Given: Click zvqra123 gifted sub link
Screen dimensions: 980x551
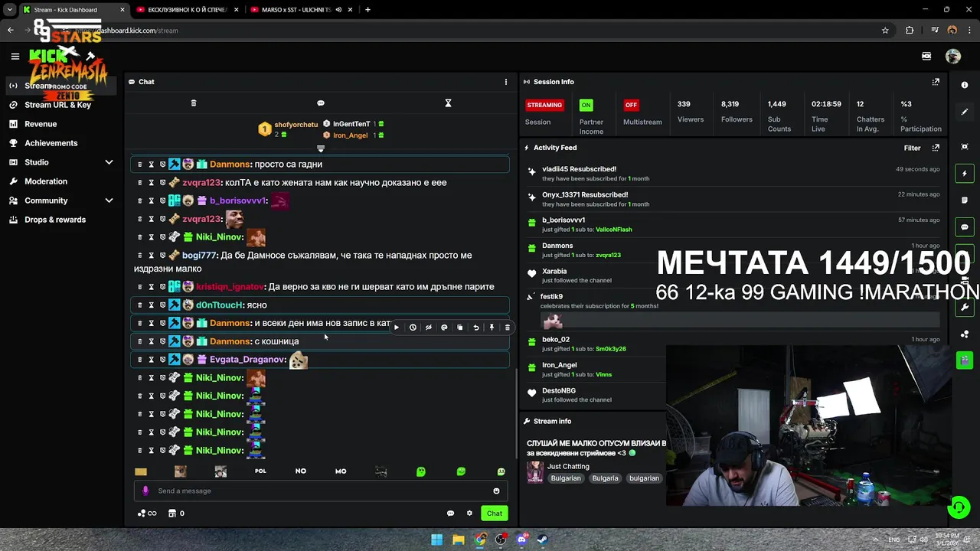Looking at the screenshot, I should coord(608,255).
